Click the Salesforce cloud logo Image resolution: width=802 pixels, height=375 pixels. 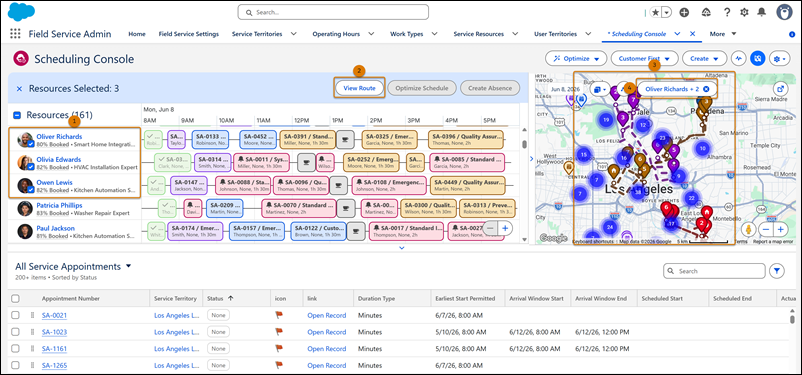[21, 12]
